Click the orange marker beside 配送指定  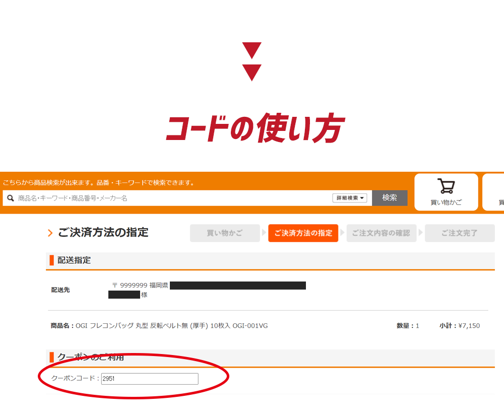click(51, 260)
